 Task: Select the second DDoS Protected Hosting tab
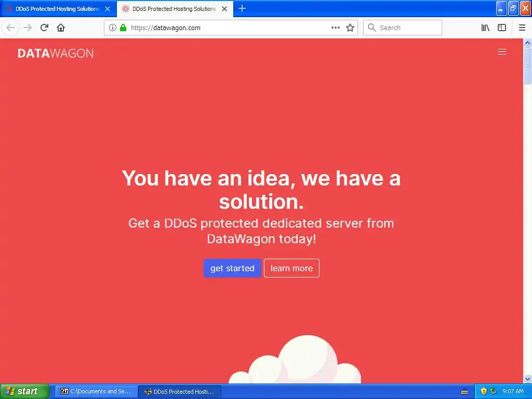175,9
